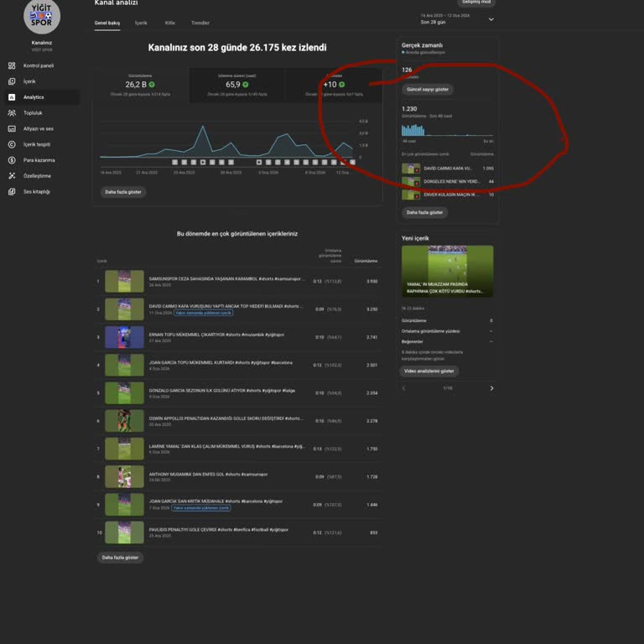Open the Son 28 gün date range dropdown
Viewport: 644px width, 644px height.
click(457, 19)
